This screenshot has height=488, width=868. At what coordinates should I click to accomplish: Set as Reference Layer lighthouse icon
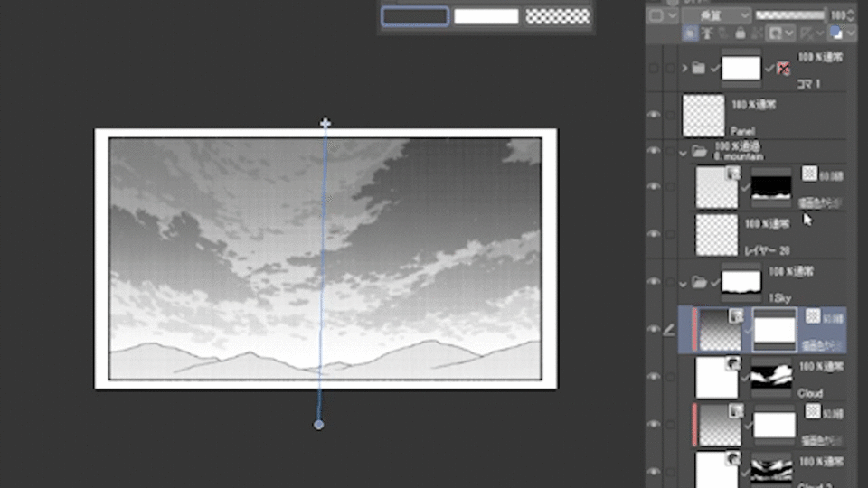coord(707,33)
